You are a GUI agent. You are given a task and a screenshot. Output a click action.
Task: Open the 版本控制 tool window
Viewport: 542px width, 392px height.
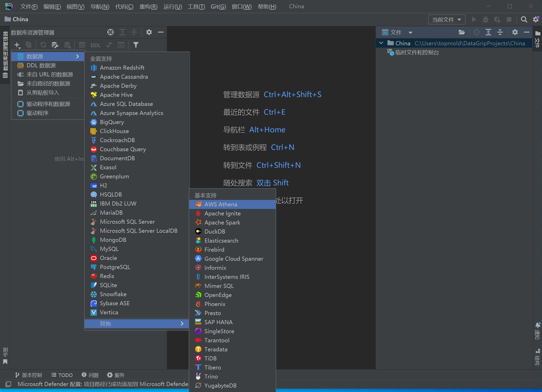[28, 375]
